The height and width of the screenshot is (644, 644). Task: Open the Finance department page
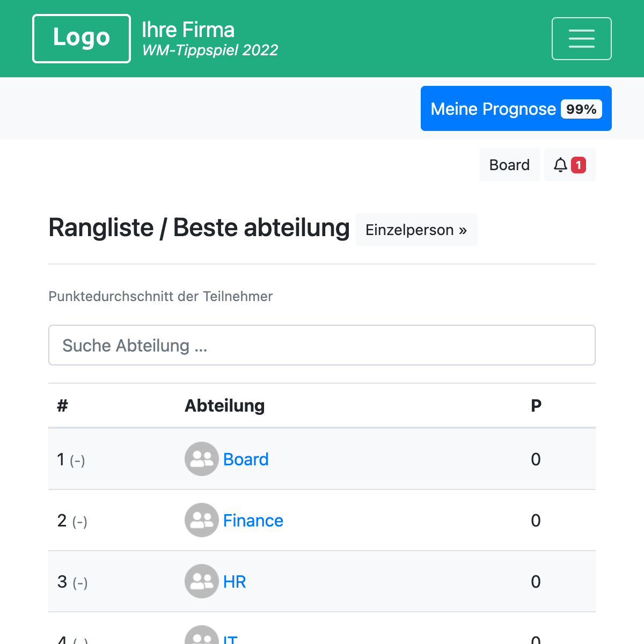[253, 521]
